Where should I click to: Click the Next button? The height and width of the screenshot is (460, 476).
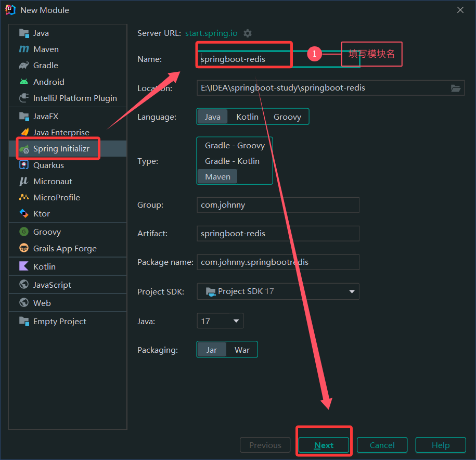pos(324,445)
